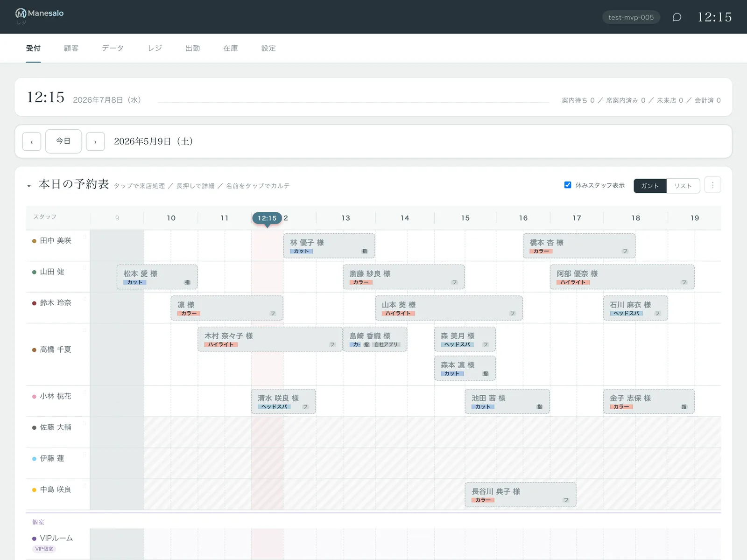Screen dimensions: 747x560
Task: Open 林 優子 様 reservation card
Action: [329, 246]
